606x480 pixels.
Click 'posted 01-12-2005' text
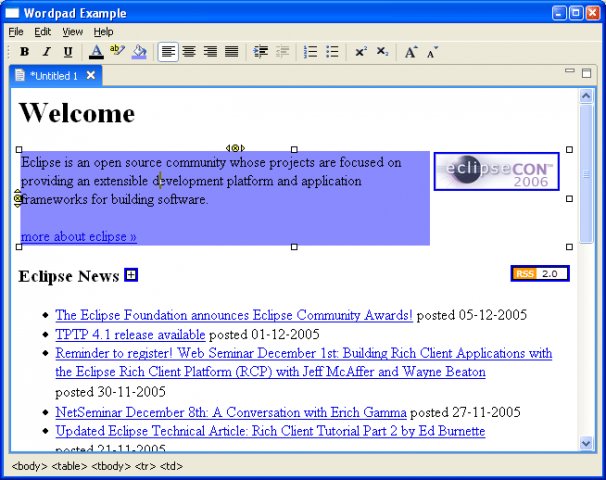[x=264, y=334]
